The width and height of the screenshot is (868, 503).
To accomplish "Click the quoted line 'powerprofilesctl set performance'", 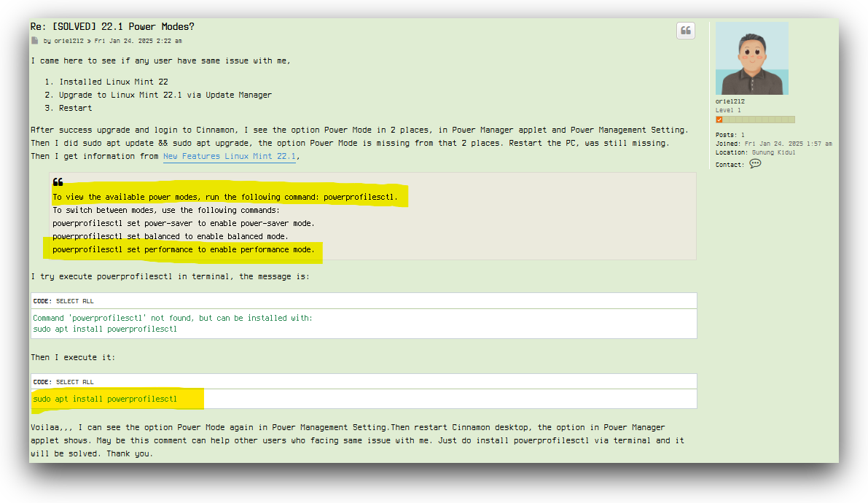I will (x=183, y=250).
